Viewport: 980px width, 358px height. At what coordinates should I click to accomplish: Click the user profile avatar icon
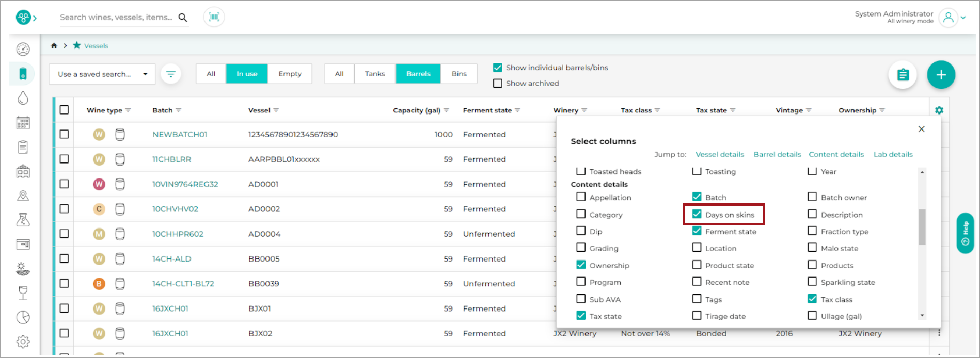[x=948, y=18]
